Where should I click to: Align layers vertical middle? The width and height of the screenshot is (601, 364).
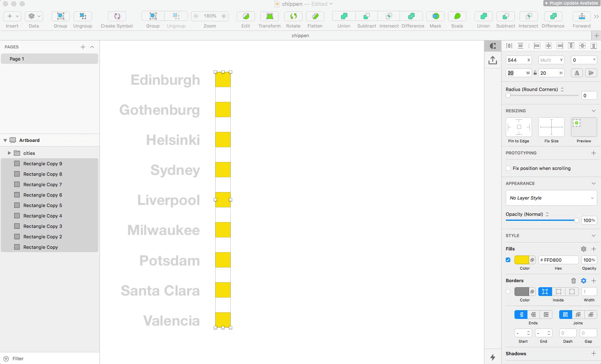pyautogui.click(x=582, y=46)
